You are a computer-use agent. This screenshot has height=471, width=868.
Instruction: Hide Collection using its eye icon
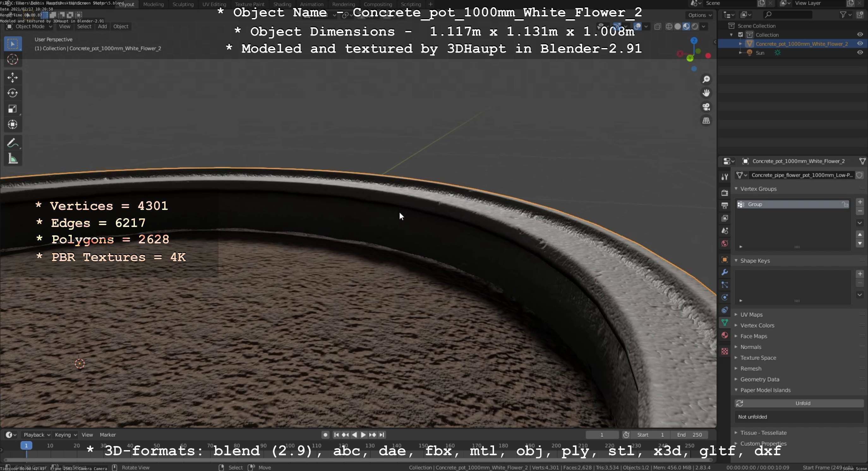(x=860, y=35)
